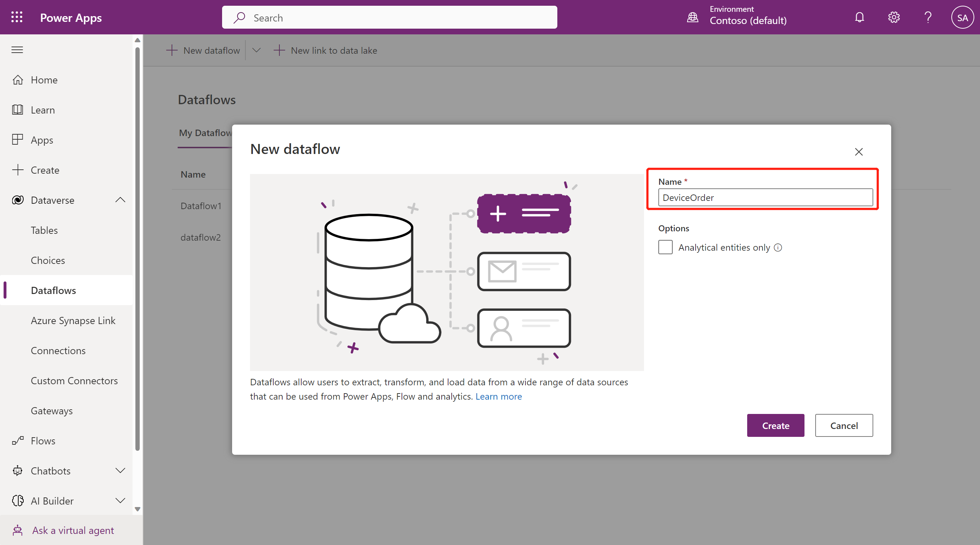Viewport: 980px width, 545px height.
Task: Click the notifications bell icon
Action: pyautogui.click(x=859, y=17)
